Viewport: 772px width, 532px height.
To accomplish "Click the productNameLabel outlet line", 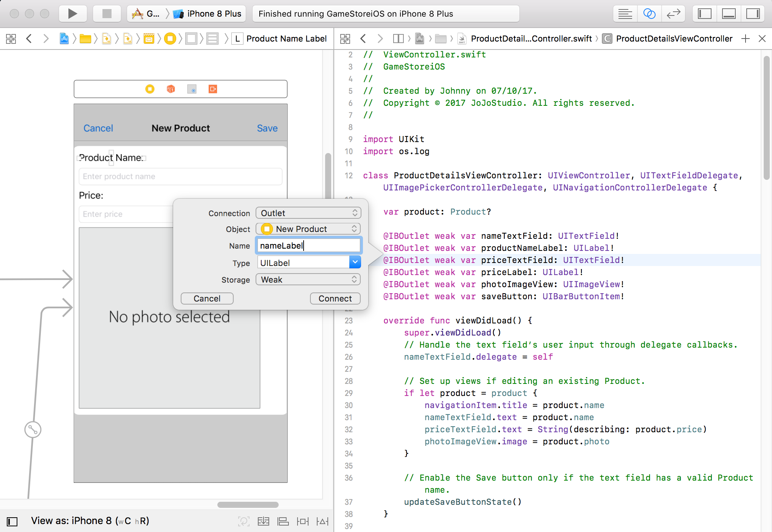I will coord(499,248).
